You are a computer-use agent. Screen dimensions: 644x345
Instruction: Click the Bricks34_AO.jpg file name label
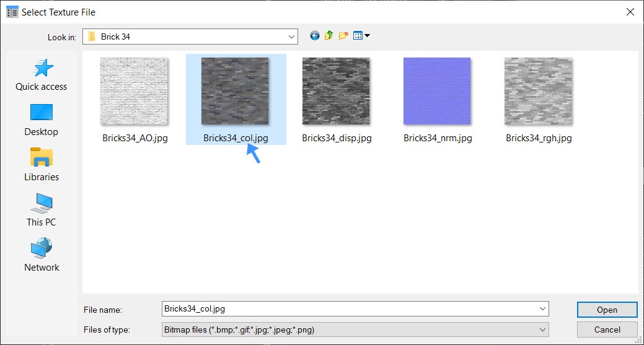(x=135, y=138)
